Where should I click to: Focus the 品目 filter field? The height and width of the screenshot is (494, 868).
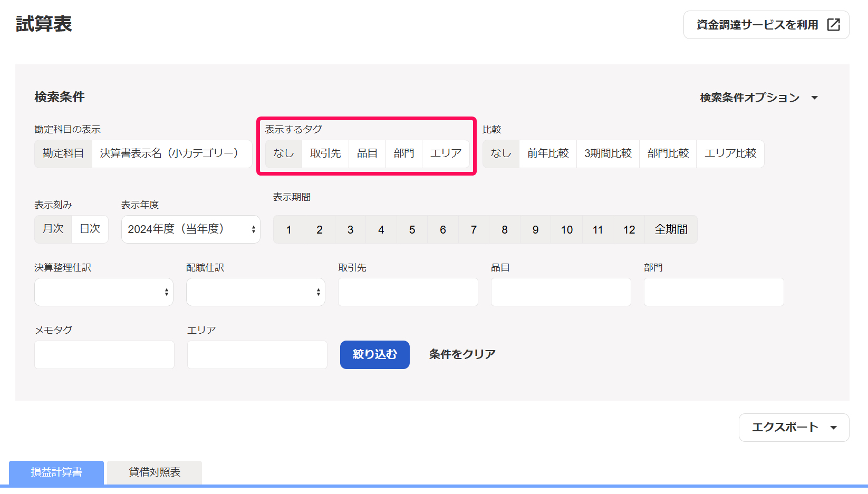tap(561, 292)
